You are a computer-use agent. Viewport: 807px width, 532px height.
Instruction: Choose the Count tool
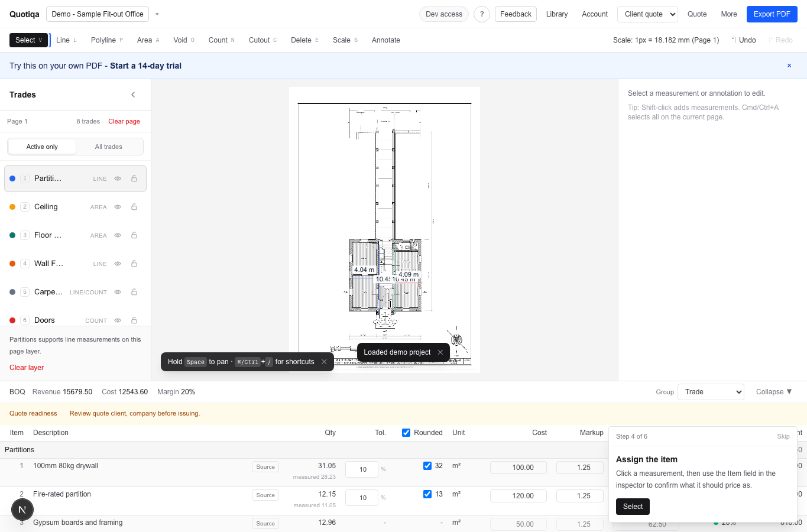(x=222, y=40)
